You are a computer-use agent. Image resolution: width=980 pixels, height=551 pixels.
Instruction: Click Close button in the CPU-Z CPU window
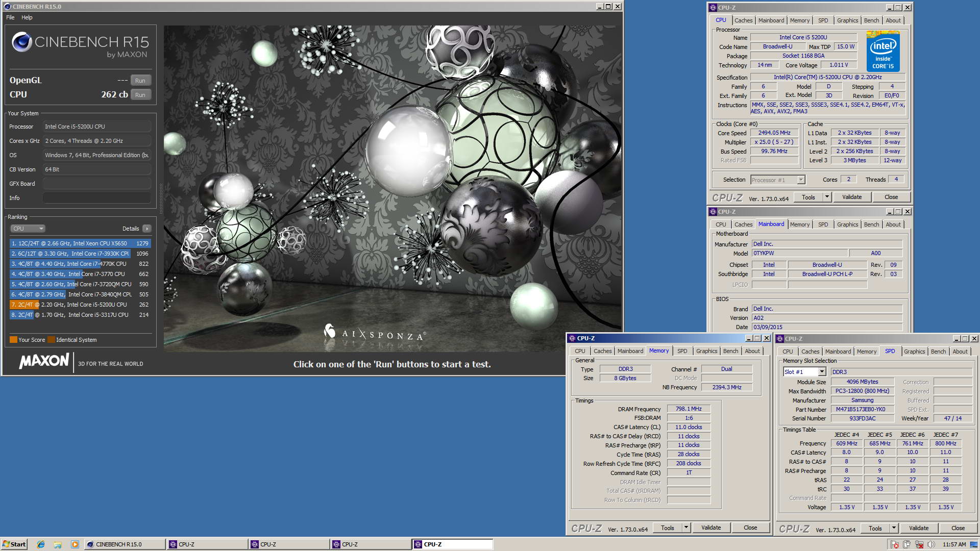pyautogui.click(x=891, y=197)
